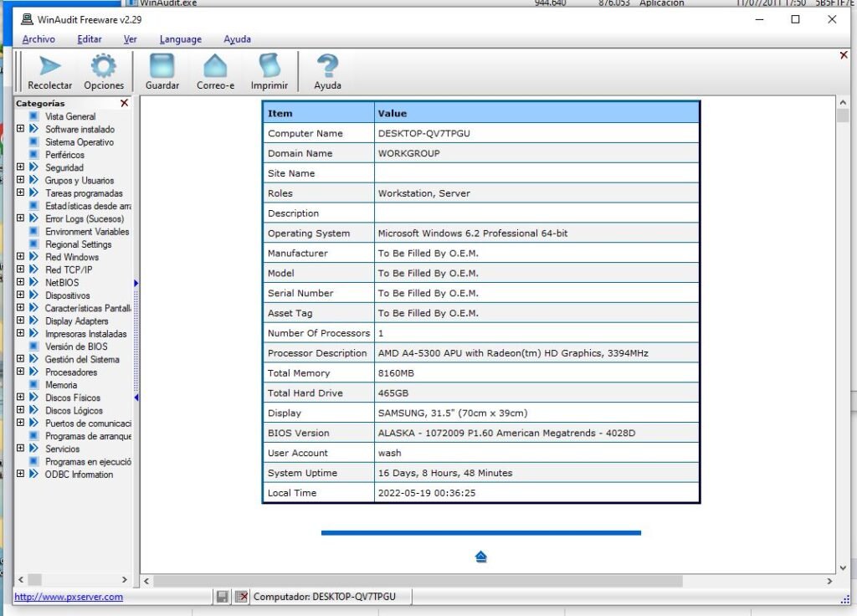The height and width of the screenshot is (616, 857).
Task: Expand the Software instalado node
Action: [x=20, y=128]
